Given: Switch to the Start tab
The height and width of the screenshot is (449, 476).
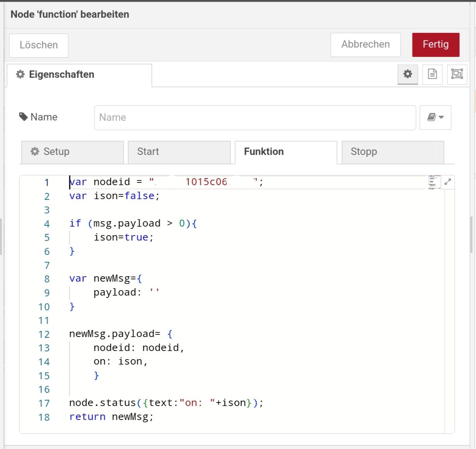Looking at the screenshot, I should 179,152.
